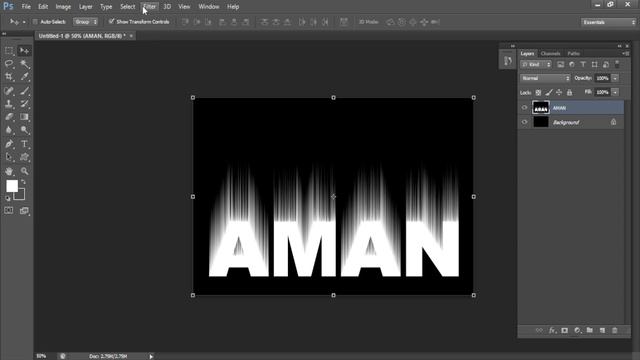The image size is (640, 360).
Task: Add a layer mask
Action: (x=564, y=330)
